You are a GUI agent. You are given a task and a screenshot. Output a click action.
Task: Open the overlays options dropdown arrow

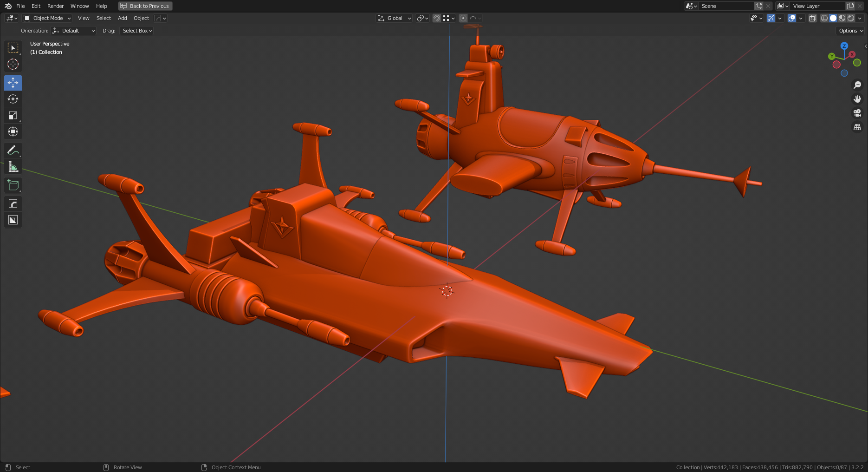click(801, 18)
